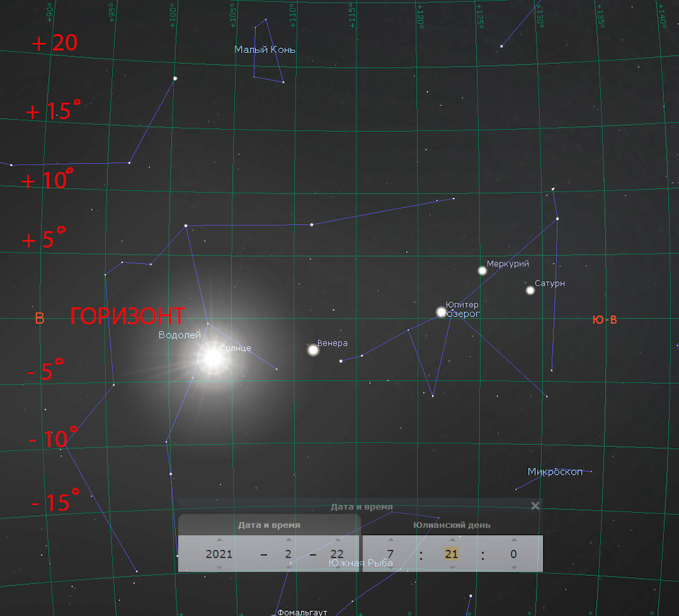Decrease the minutes value with down arrow
Image resolution: width=679 pixels, height=616 pixels.
coord(452,568)
